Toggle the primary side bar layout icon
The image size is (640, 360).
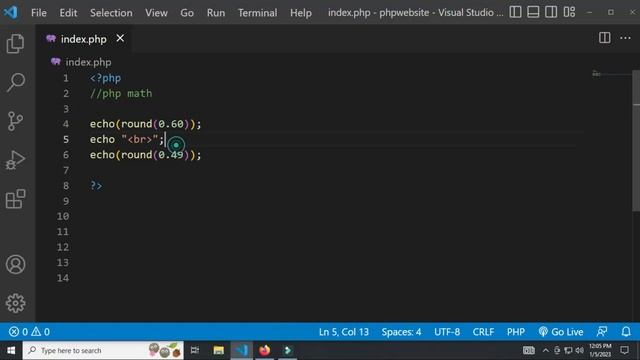pos(515,12)
